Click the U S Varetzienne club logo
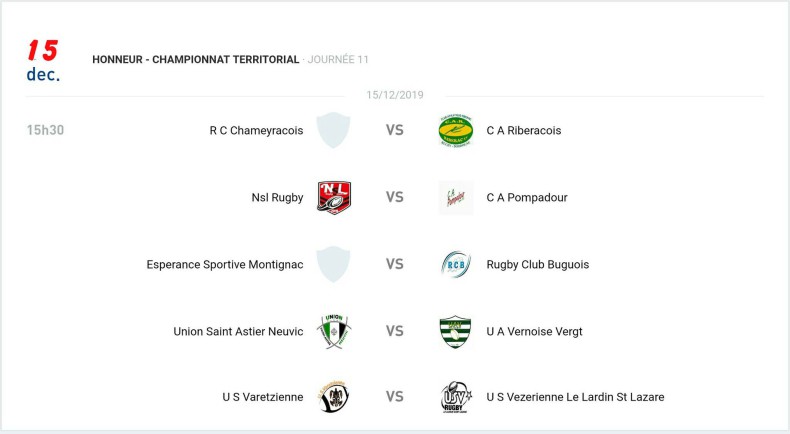 [x=333, y=397]
